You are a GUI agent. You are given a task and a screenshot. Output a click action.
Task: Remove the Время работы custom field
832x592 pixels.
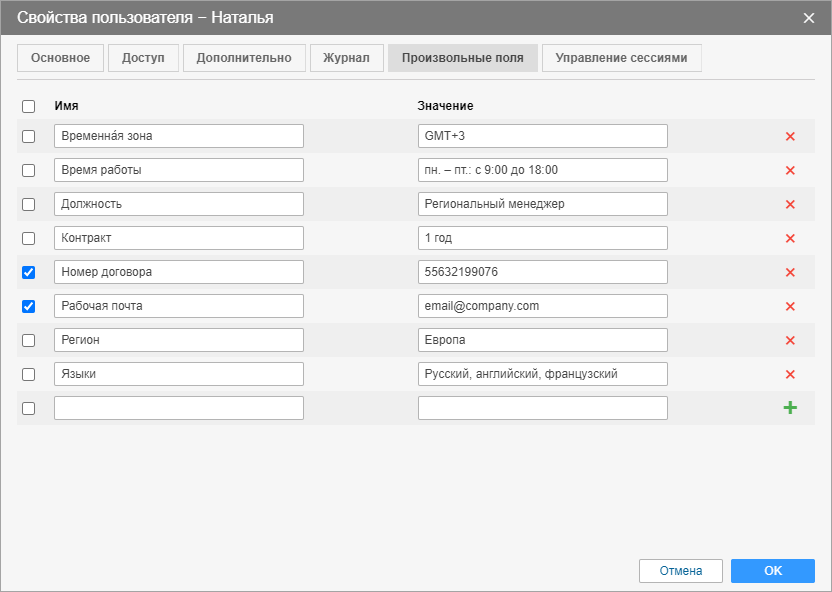coord(790,170)
